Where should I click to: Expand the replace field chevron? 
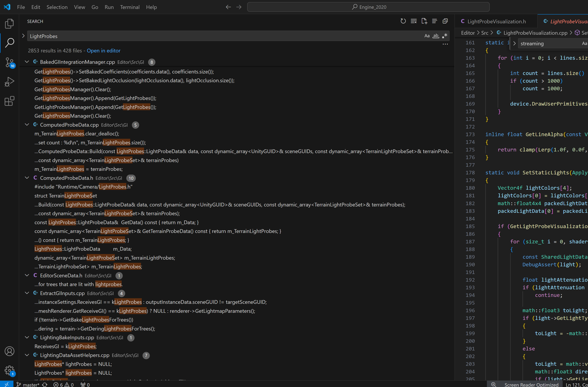point(23,36)
